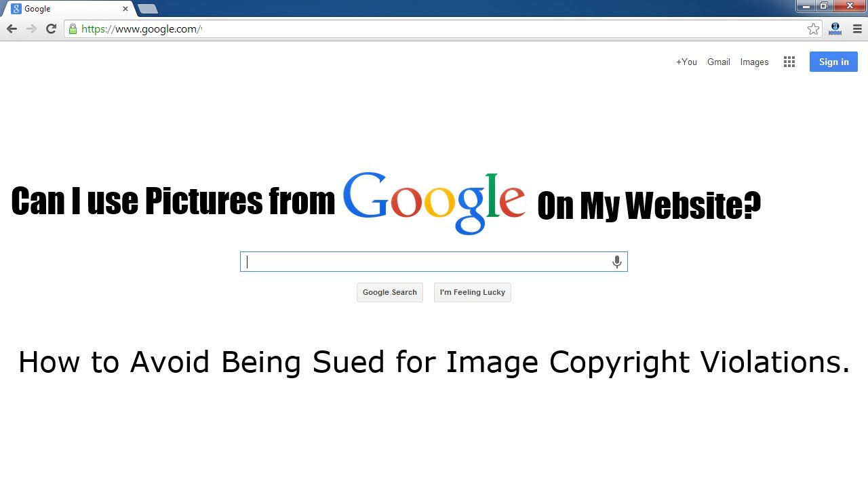The height and width of the screenshot is (488, 868).
Task: Open the Gmail link
Action: tap(719, 62)
